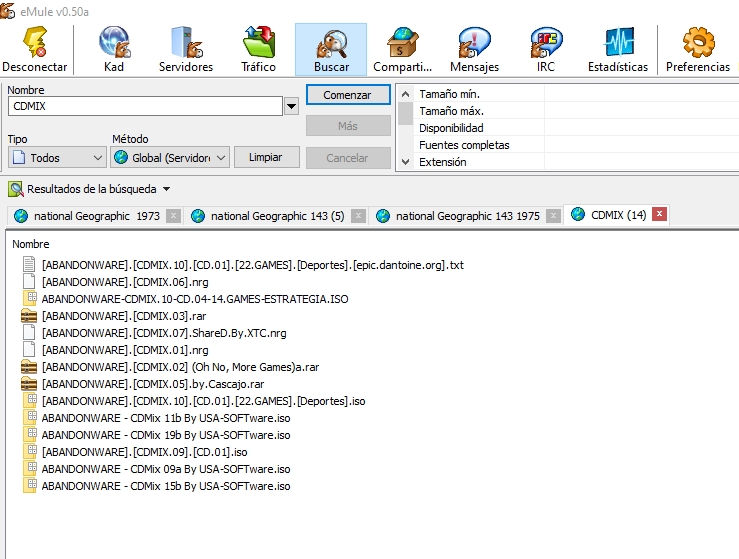Click file icon of CDMIX.06.nrg
The height and width of the screenshot is (559, 739).
tap(29, 282)
